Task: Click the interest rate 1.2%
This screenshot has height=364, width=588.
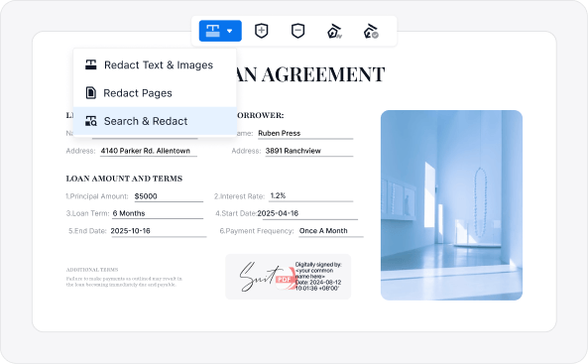Action: (278, 195)
